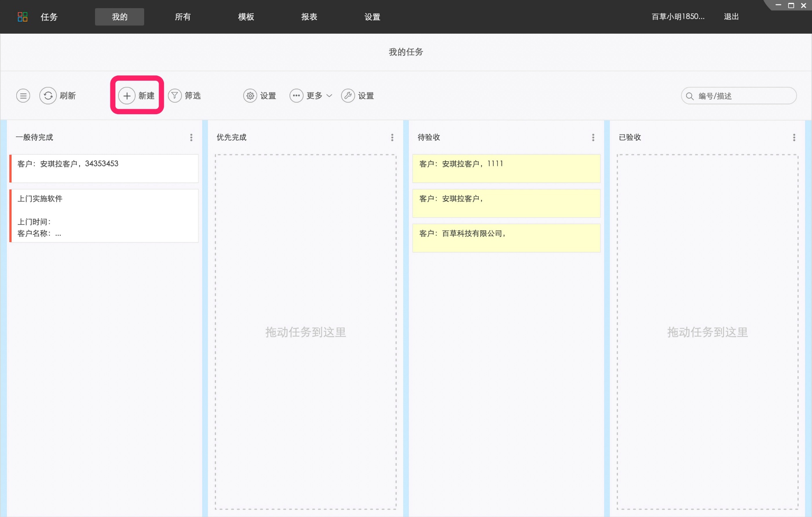Click the wrench 设置 icon
The height and width of the screenshot is (517, 812).
coord(348,96)
